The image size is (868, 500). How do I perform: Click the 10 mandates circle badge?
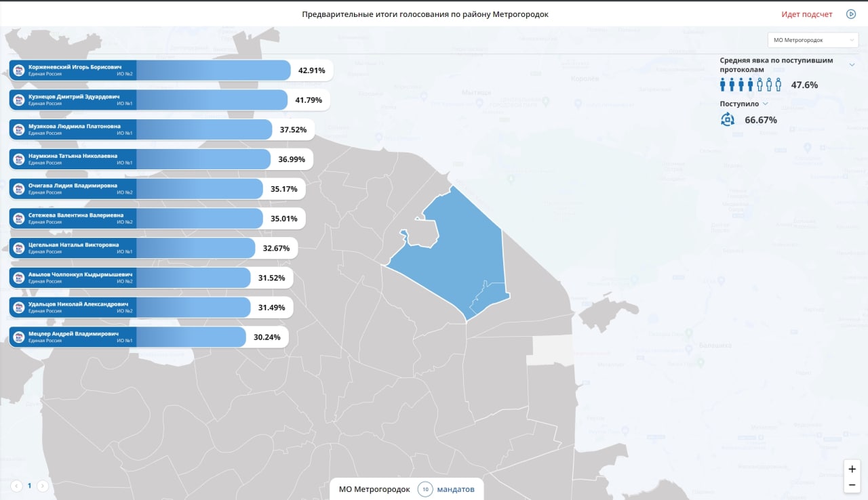pos(425,489)
